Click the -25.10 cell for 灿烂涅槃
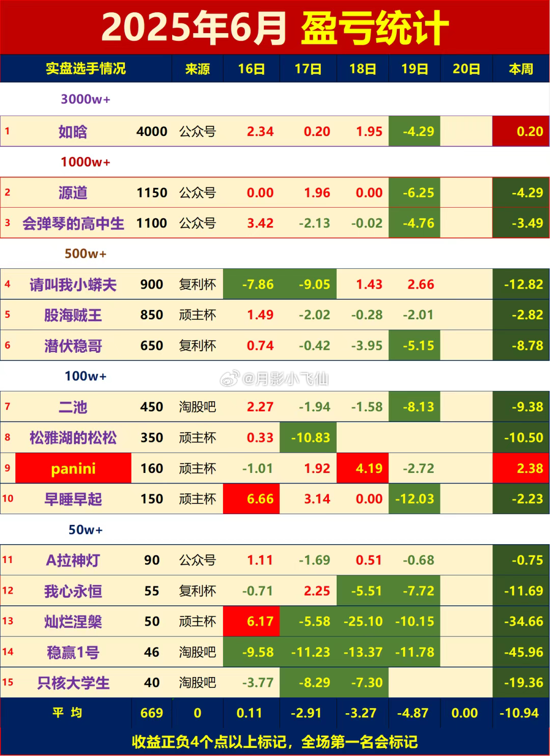The width and height of the screenshot is (550, 756). point(363,622)
